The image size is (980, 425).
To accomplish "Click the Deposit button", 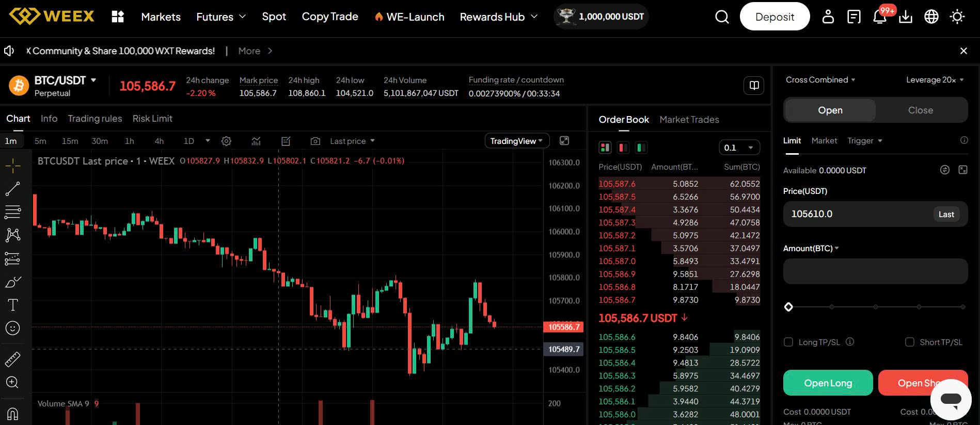I will tap(774, 17).
